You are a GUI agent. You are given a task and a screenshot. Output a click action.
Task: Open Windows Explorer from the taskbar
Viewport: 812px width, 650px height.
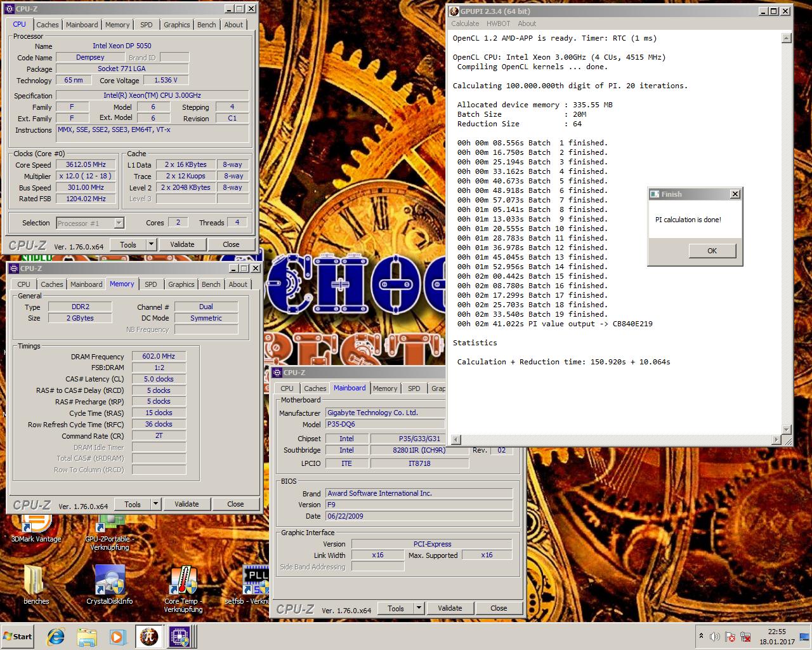[x=87, y=637]
